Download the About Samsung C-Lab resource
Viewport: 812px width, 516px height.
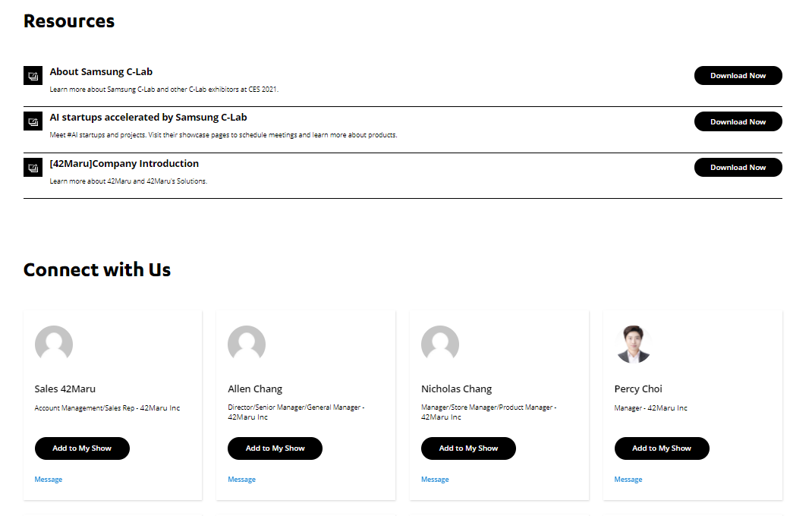[738, 76]
